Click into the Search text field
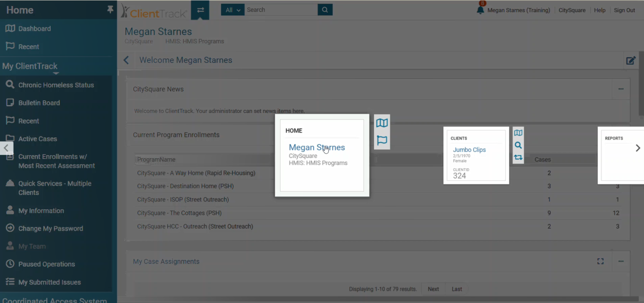The width and height of the screenshot is (644, 303). click(x=281, y=10)
